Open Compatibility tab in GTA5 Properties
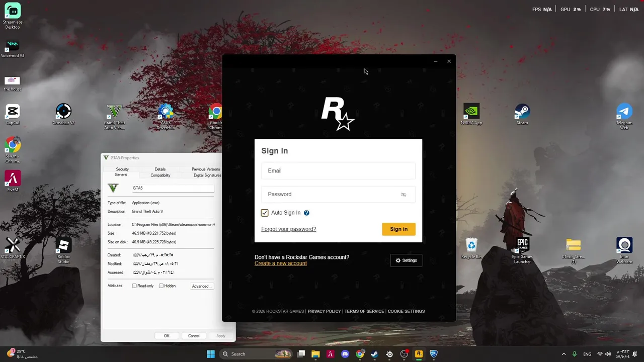The image size is (644, 362). click(x=160, y=175)
